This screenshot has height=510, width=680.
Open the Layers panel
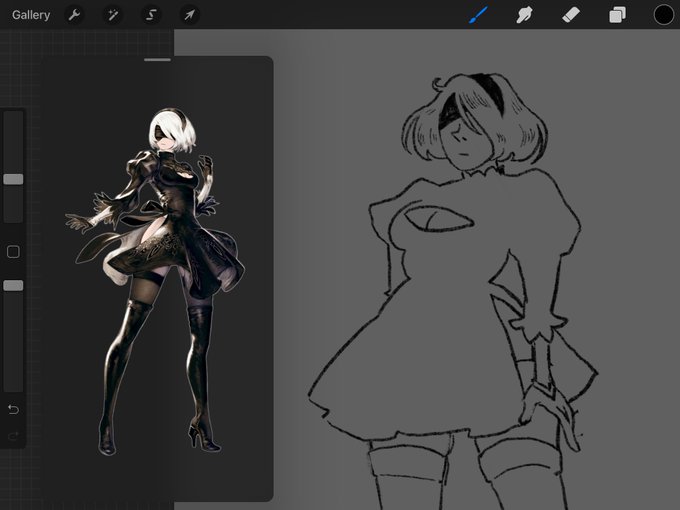[x=617, y=15]
